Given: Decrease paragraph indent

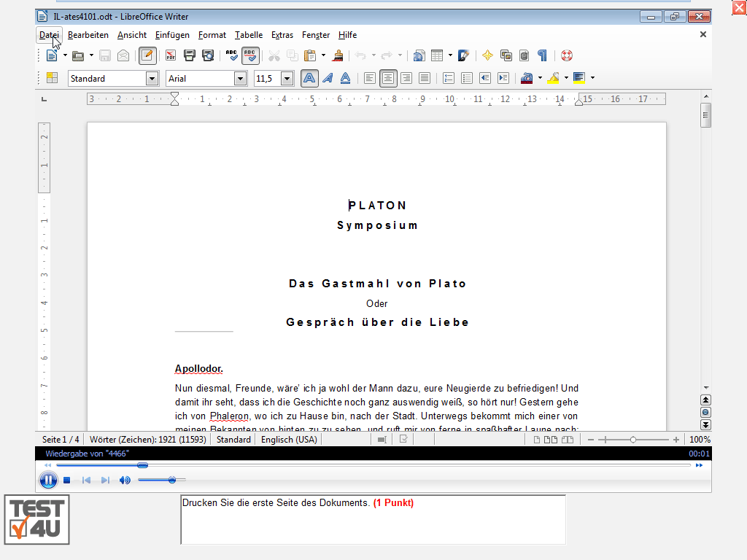Looking at the screenshot, I should coord(485,78).
